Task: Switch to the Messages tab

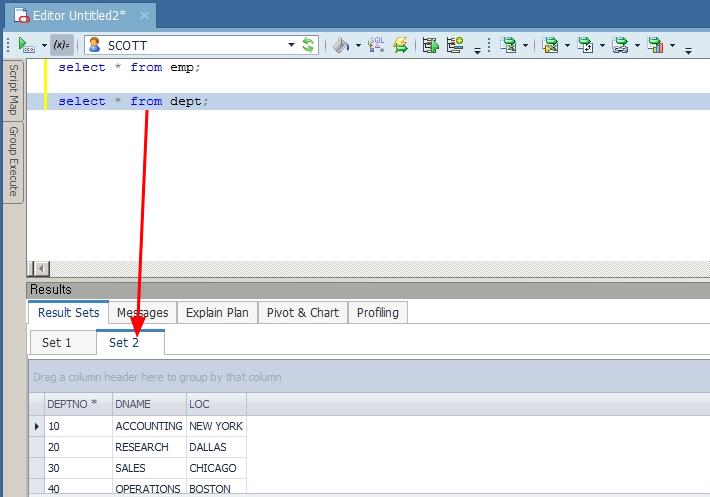Action: (x=142, y=312)
